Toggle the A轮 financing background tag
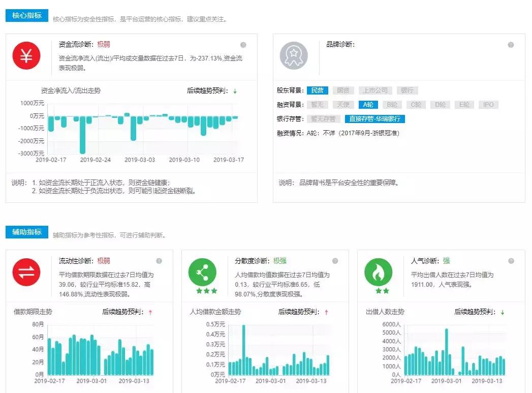The image size is (532, 393). point(368,105)
